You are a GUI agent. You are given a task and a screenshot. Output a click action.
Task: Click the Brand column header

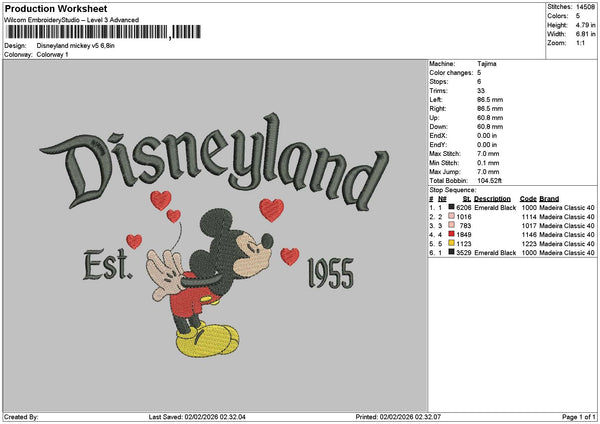551,198
